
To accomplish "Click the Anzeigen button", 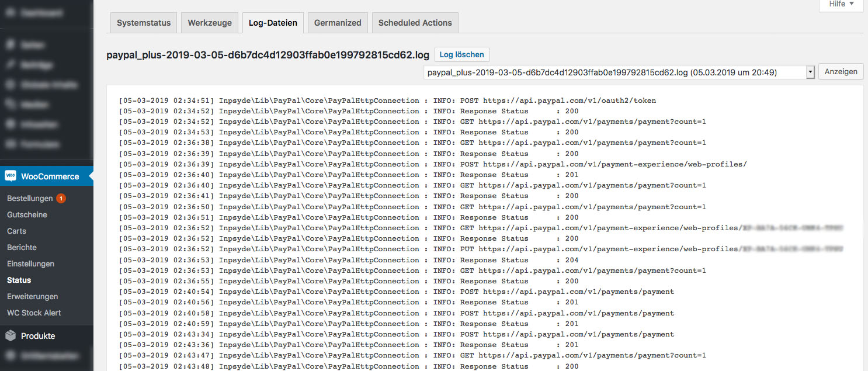I will tap(841, 71).
